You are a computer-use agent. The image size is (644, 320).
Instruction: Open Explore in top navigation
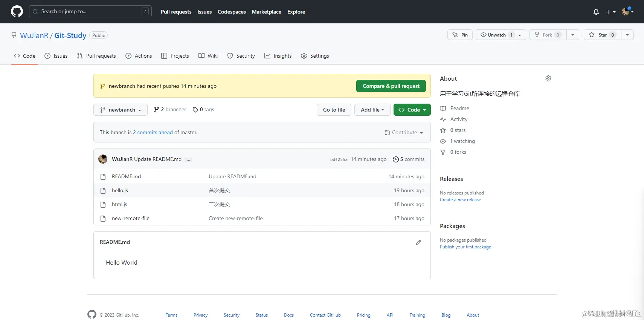pos(296,12)
